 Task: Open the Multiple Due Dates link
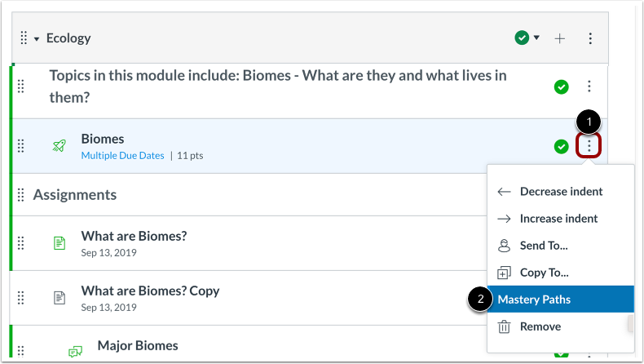coord(122,155)
